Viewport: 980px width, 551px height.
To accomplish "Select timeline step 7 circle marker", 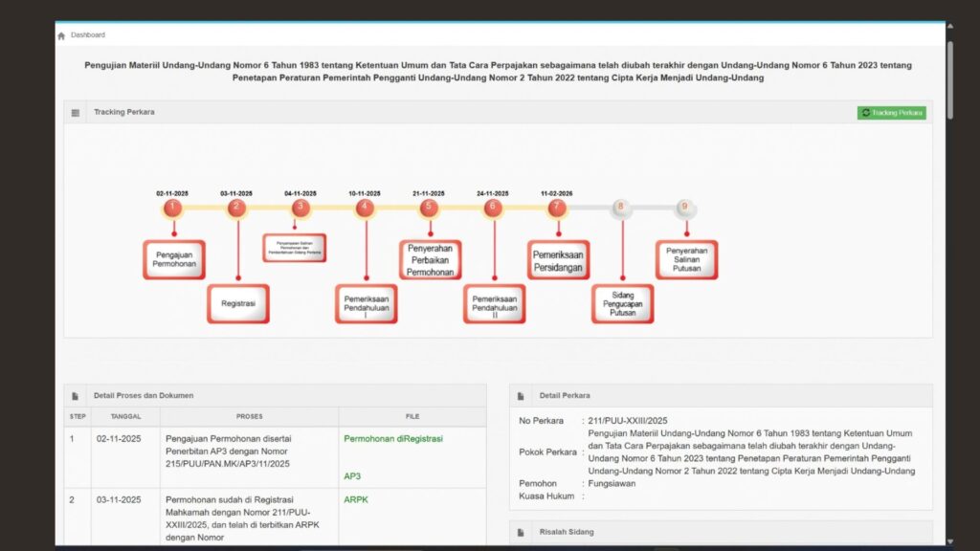I will coord(557,208).
